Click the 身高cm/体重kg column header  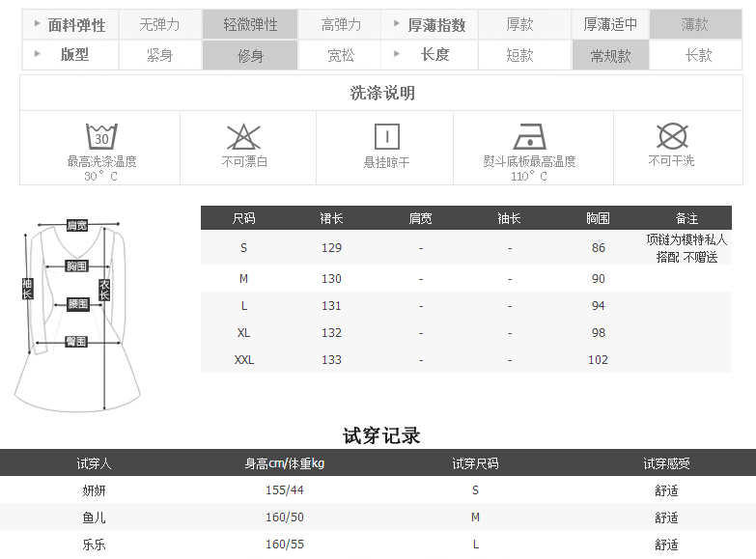tap(285, 463)
